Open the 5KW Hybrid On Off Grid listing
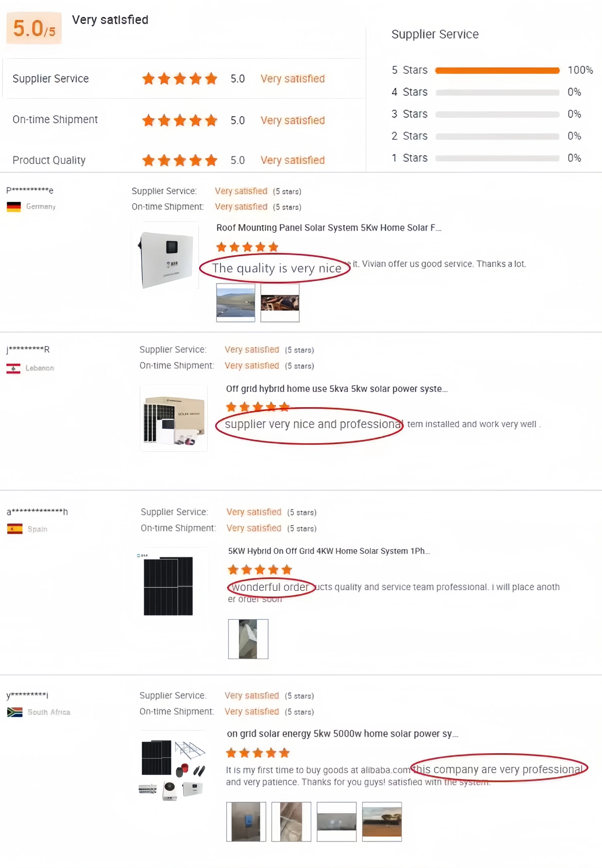The height and width of the screenshot is (868, 602). [328, 551]
